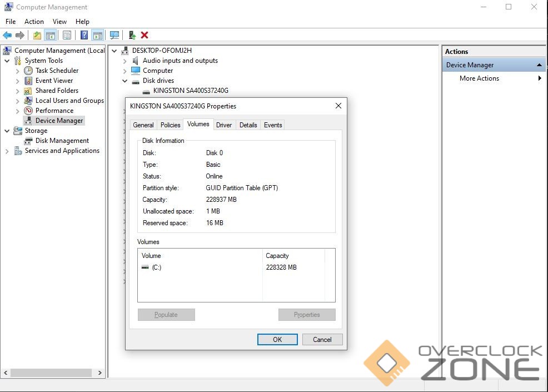Viewport: 548px width, 392px height.
Task: Switch to the Driver tab
Action: pos(224,125)
